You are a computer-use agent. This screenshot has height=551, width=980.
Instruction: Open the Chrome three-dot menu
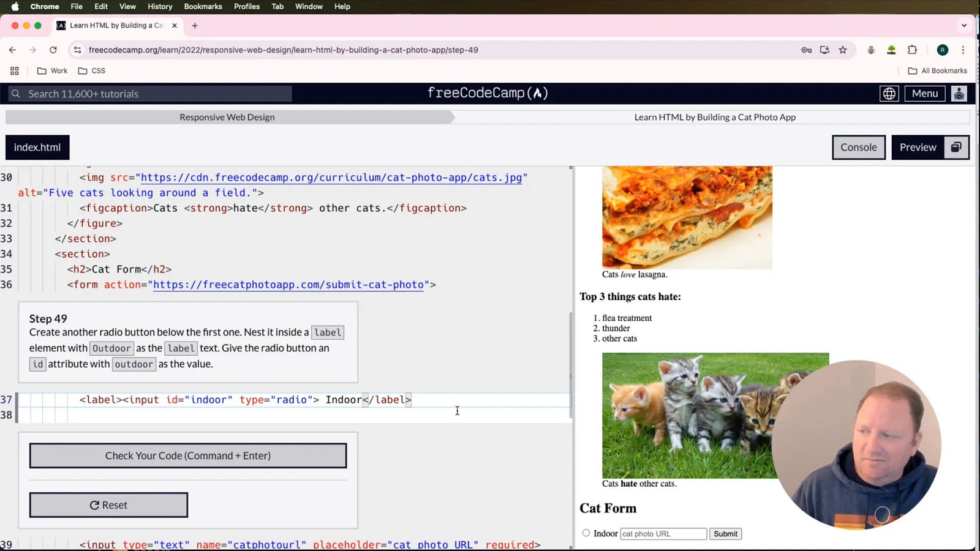point(963,50)
